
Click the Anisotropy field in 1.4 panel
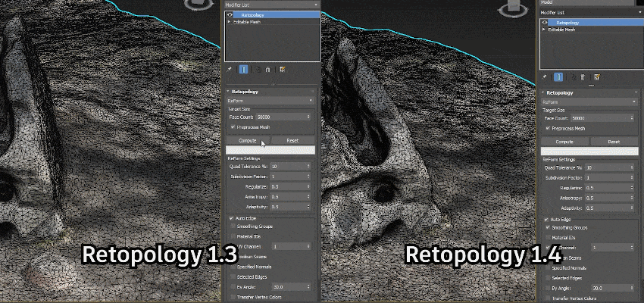coord(608,198)
